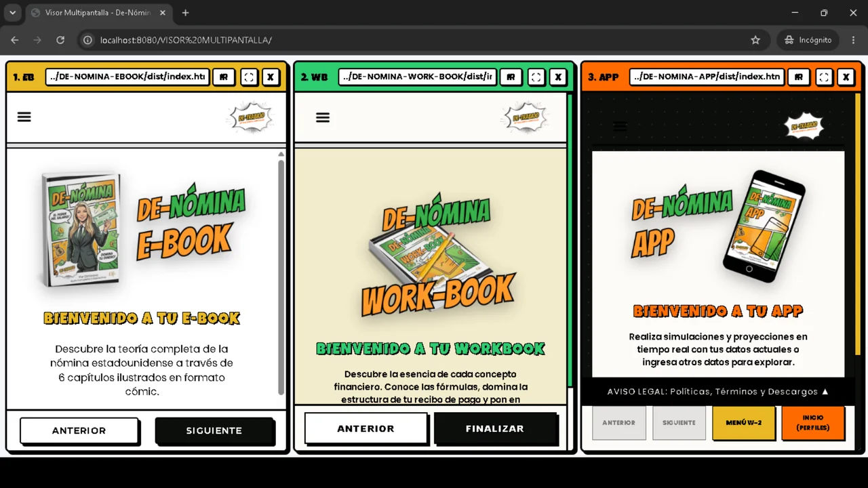868x488 pixels.
Task: Click the FINALIZAR button
Action: pos(495,428)
